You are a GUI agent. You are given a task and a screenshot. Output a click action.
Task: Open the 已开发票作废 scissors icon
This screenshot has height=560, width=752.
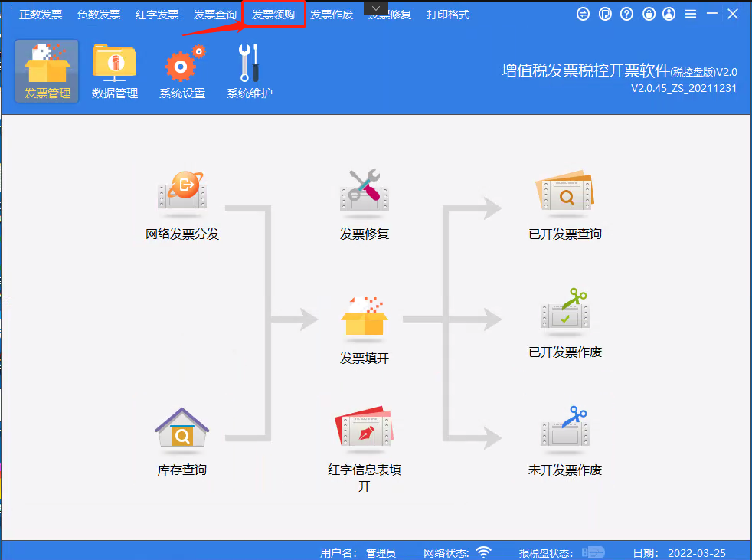click(565, 309)
